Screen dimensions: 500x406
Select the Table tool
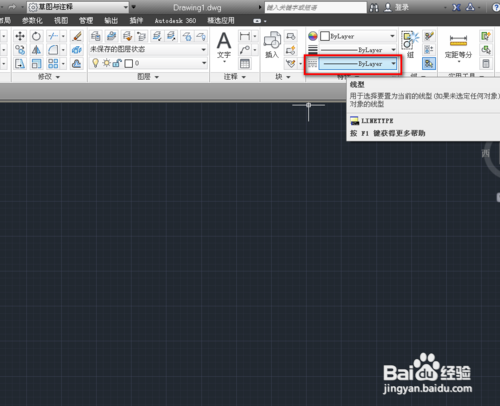pos(245,63)
